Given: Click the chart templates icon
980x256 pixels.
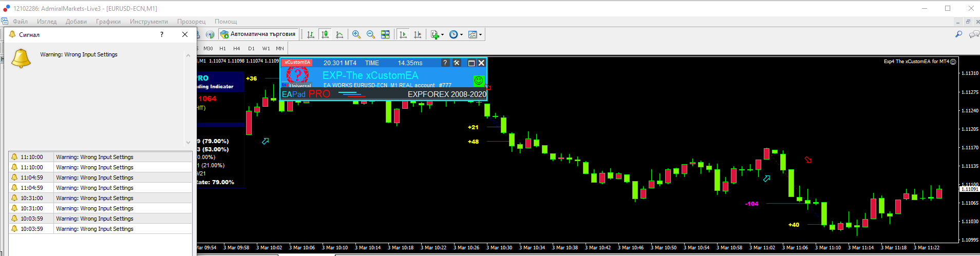Looking at the screenshot, I should tap(473, 34).
